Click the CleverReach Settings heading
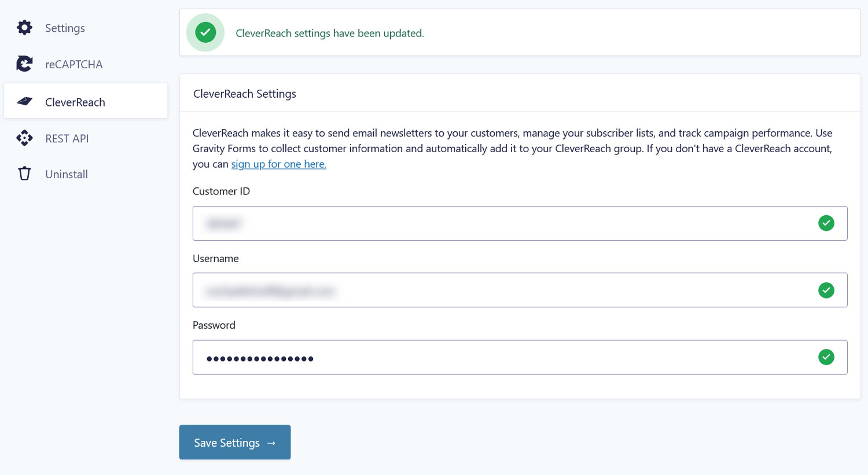The width and height of the screenshot is (868, 475). pyautogui.click(x=245, y=94)
